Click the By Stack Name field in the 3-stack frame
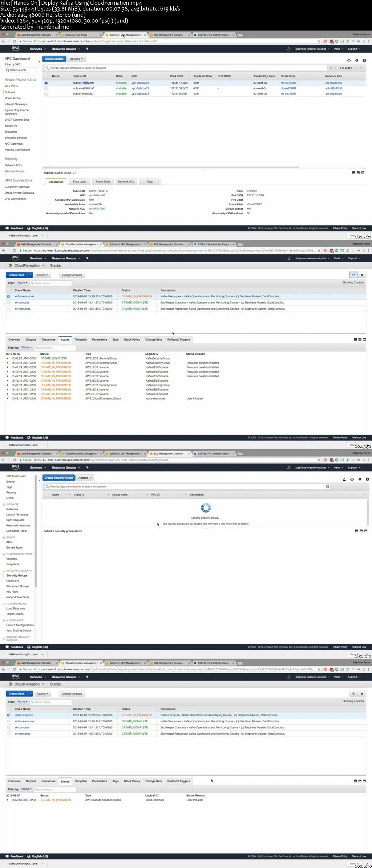 50,283
